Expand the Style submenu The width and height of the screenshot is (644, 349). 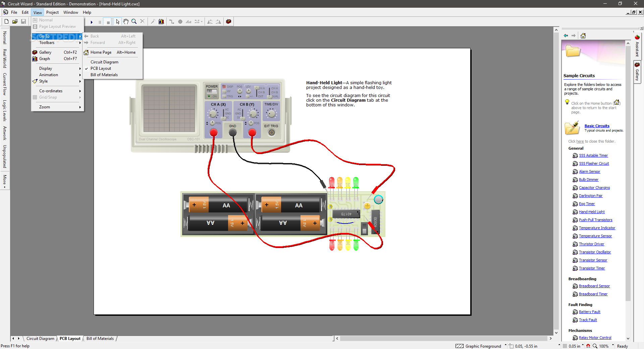57,81
